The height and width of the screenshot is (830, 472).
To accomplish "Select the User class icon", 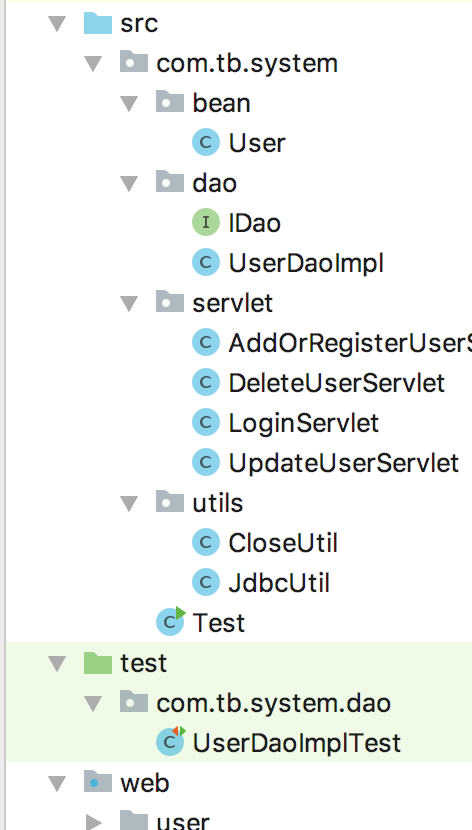I will (205, 143).
